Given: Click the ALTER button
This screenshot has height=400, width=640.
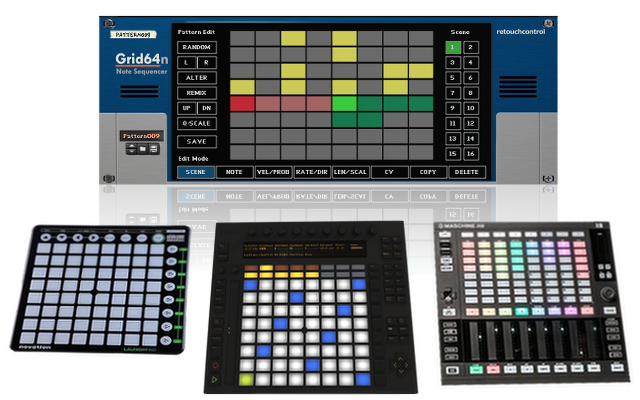Looking at the screenshot, I should pos(197,78).
